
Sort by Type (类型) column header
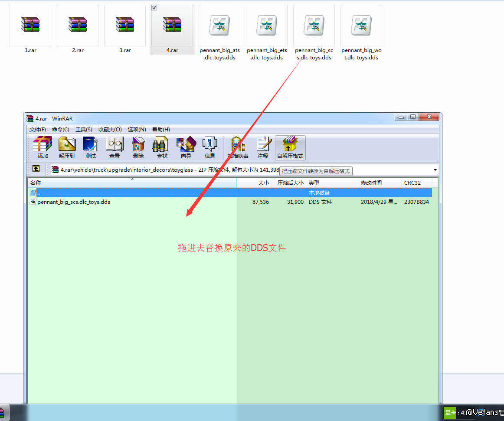(x=332, y=183)
